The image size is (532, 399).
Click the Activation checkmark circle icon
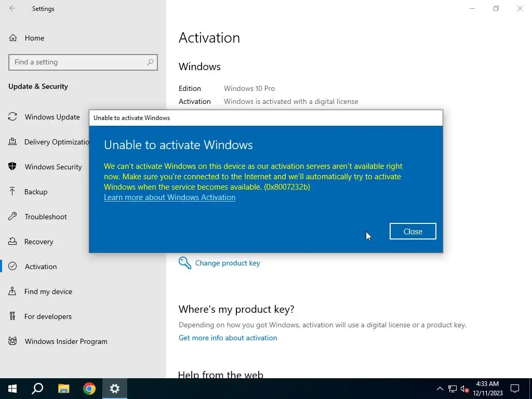12,267
